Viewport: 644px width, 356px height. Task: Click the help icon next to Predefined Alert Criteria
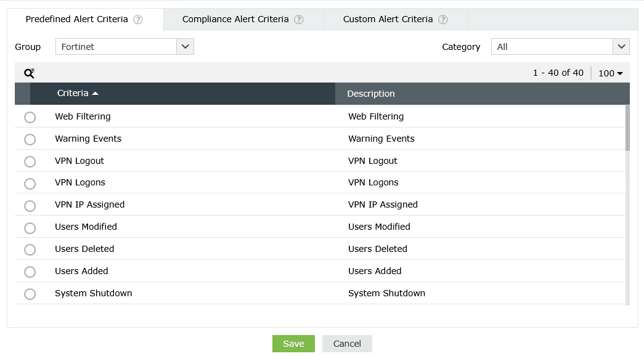[x=139, y=19]
